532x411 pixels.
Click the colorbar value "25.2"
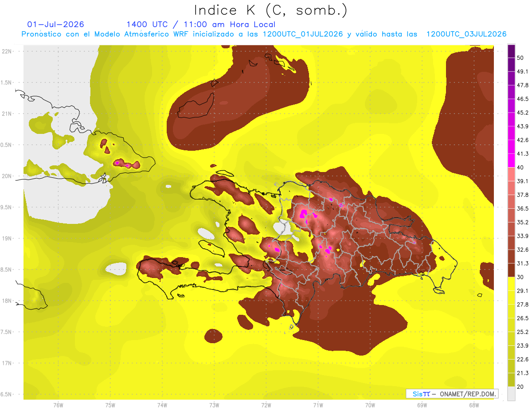[x=523, y=332]
